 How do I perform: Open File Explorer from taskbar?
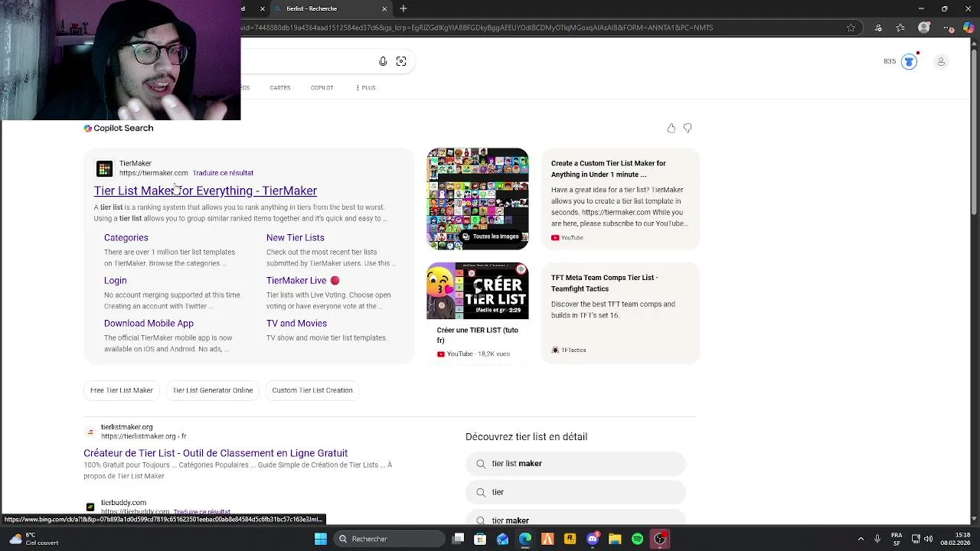tap(615, 539)
